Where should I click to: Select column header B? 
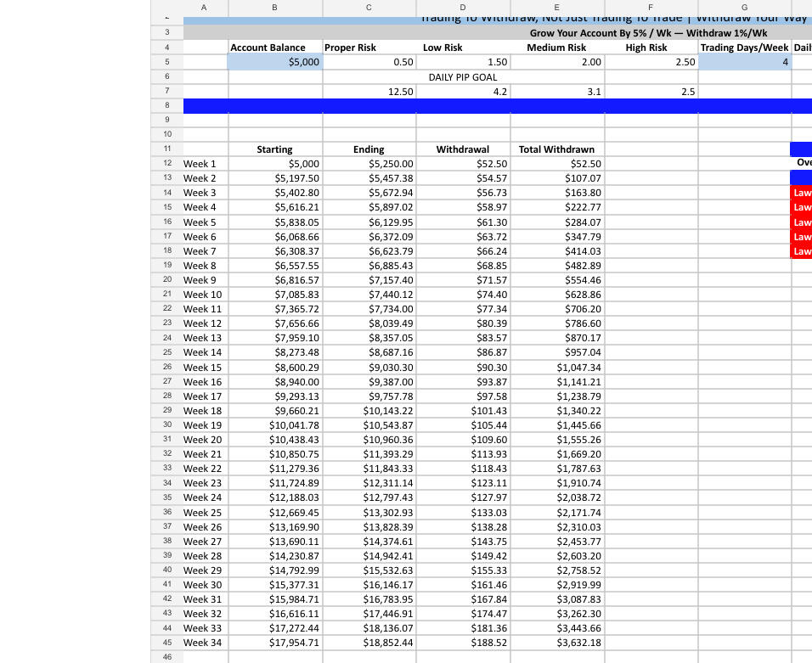275,8
